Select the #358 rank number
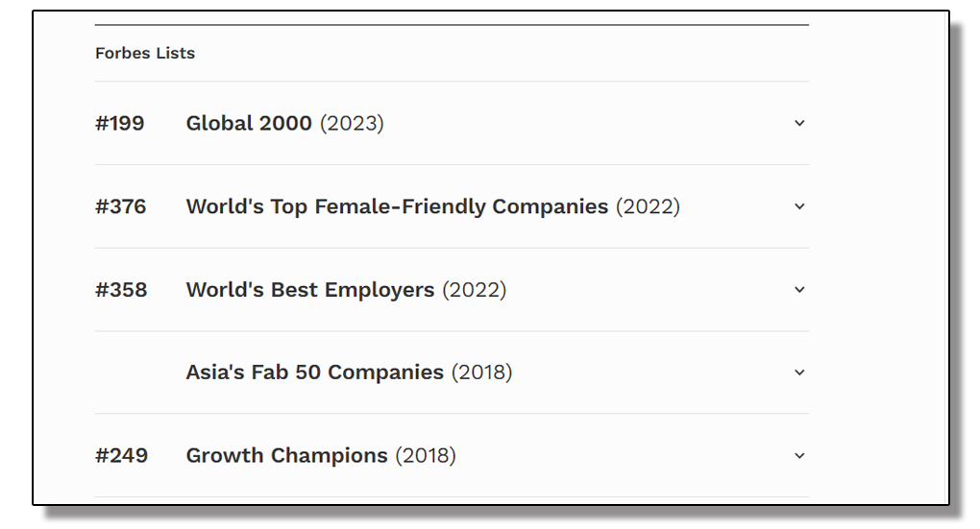The width and height of the screenshot is (980, 529). pyautogui.click(x=121, y=290)
